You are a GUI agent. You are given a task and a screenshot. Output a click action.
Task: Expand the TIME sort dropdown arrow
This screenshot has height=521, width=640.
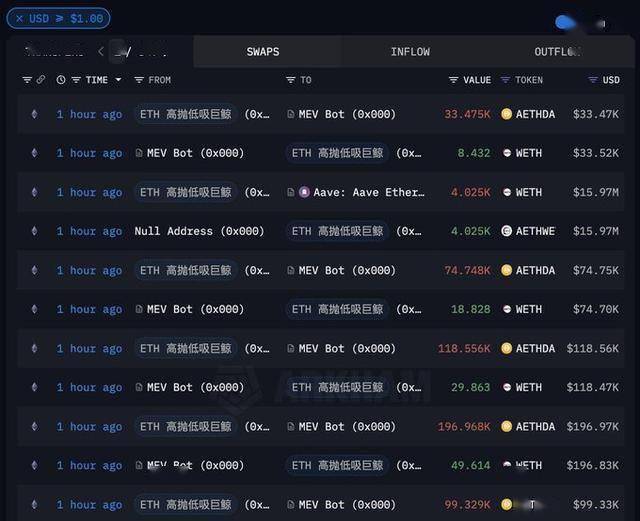[118, 80]
